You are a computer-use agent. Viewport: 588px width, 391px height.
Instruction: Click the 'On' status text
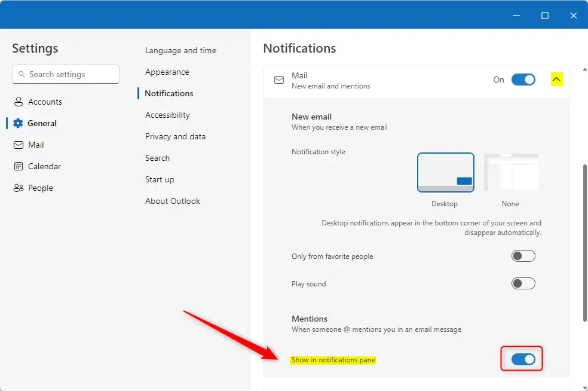tap(499, 80)
